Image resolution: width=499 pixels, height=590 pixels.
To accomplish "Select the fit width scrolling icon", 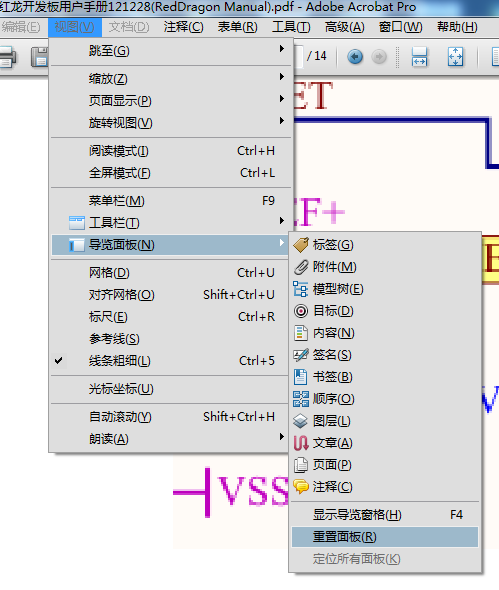I will [419, 57].
